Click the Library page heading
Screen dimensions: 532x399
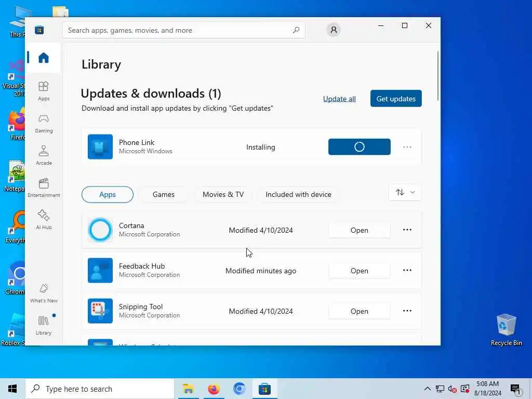[101, 64]
